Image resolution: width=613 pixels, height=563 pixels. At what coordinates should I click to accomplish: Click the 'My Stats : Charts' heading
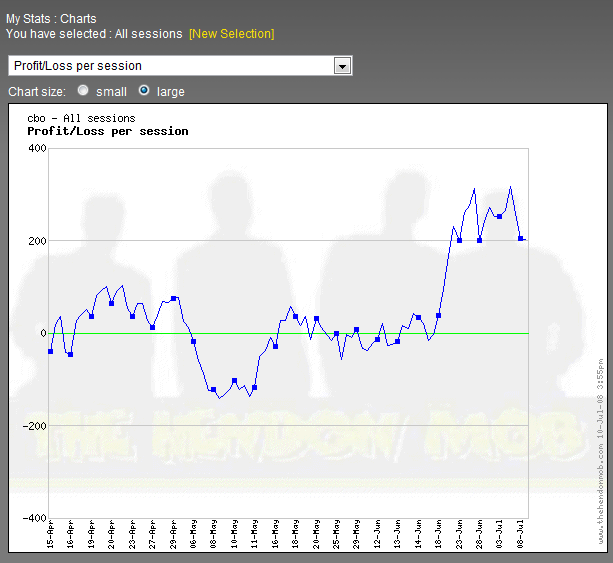(x=51, y=19)
